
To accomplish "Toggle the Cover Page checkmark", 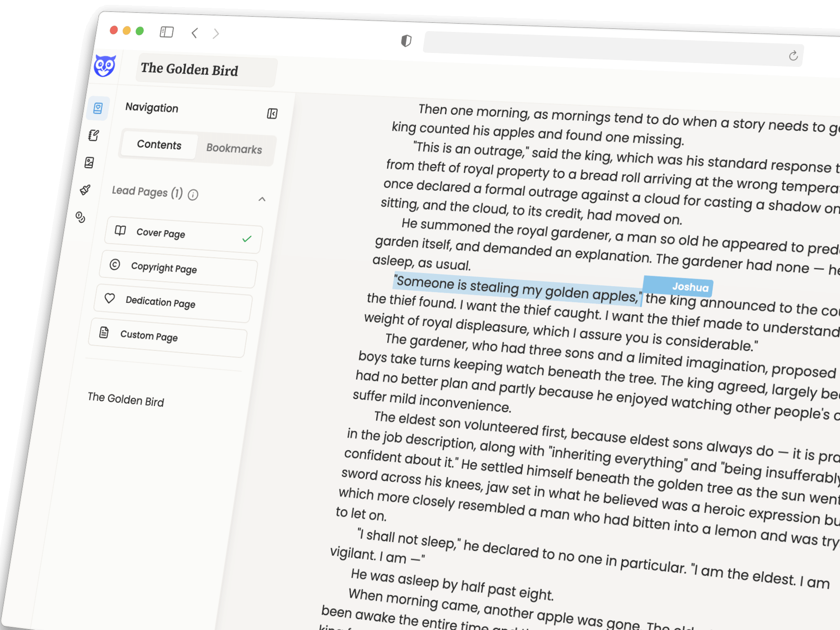I will click(x=247, y=239).
